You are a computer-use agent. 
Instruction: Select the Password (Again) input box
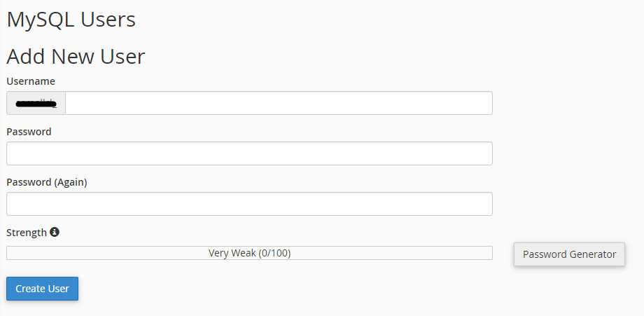[x=249, y=204]
